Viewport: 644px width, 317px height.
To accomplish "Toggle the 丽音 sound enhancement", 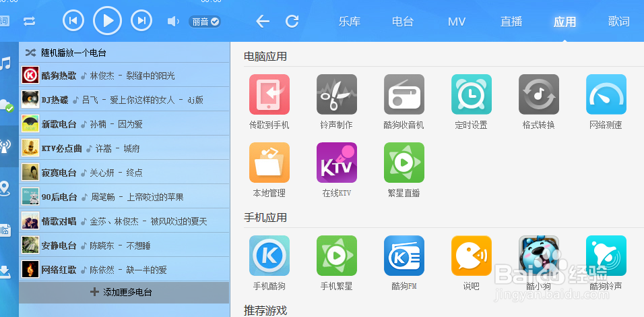I will click(x=205, y=22).
